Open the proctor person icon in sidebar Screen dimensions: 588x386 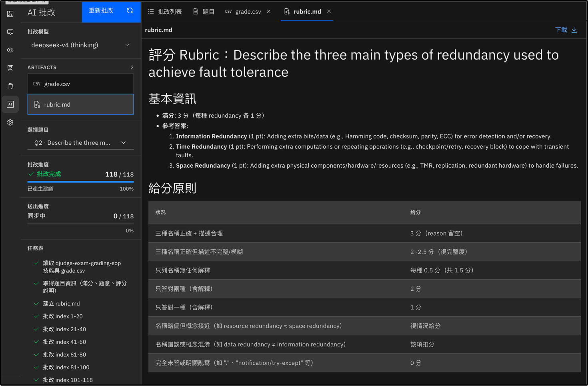pyautogui.click(x=10, y=68)
